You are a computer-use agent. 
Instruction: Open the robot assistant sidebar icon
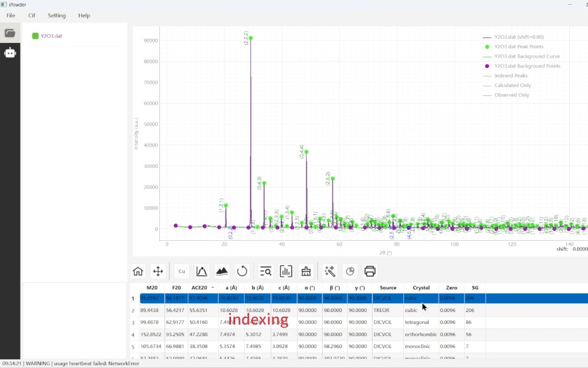tap(10, 52)
